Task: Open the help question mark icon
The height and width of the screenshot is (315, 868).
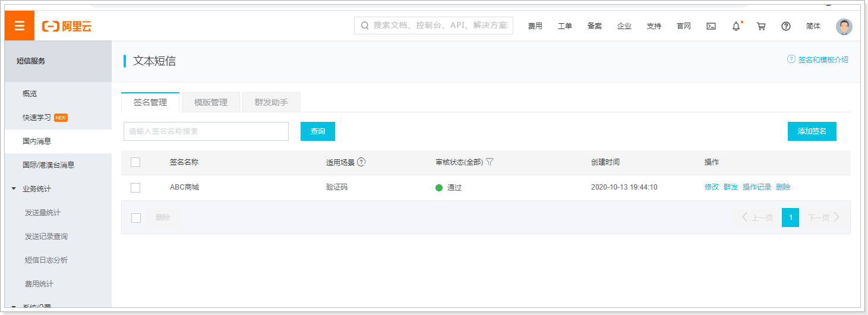Action: pos(786,26)
